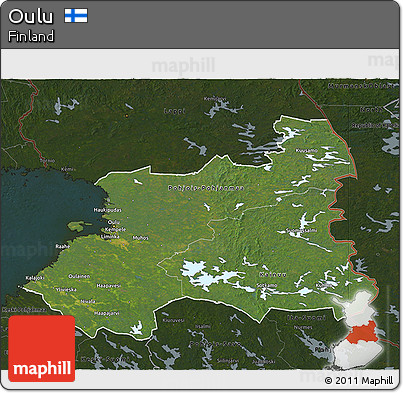Click the 'Tornio' town label

click(x=48, y=161)
